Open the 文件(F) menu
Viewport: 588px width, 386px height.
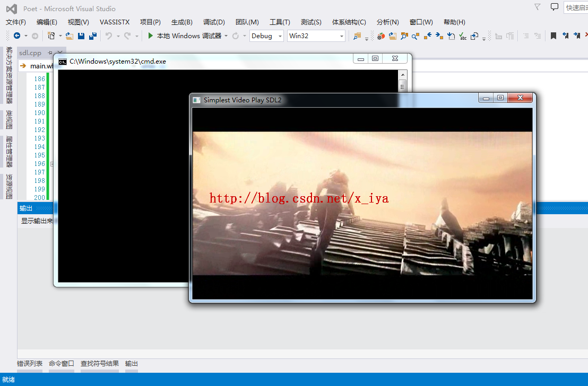[x=16, y=22]
